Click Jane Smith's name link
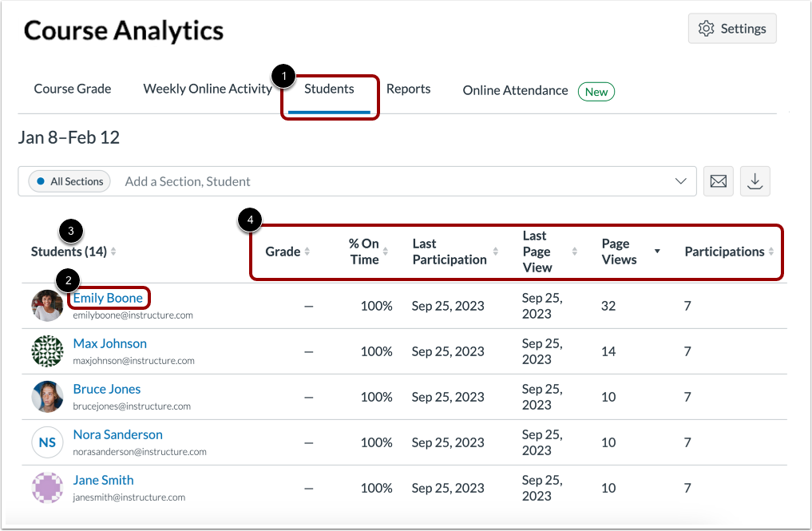This screenshot has height=531, width=812. (103, 480)
